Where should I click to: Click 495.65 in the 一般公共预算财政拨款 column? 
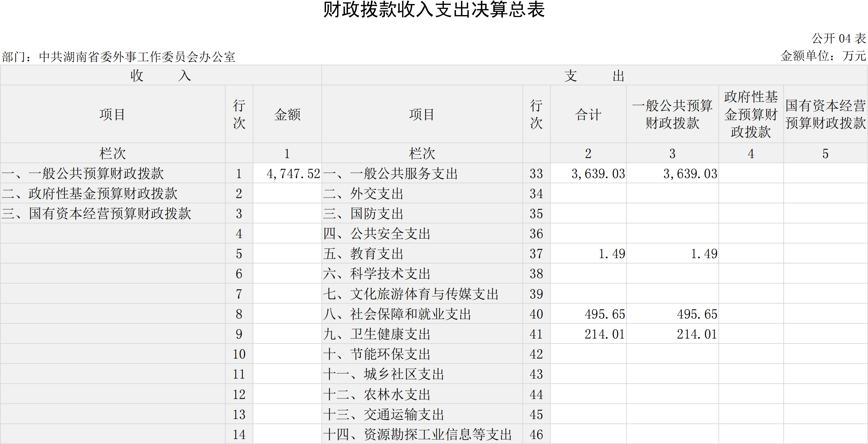pos(697,314)
